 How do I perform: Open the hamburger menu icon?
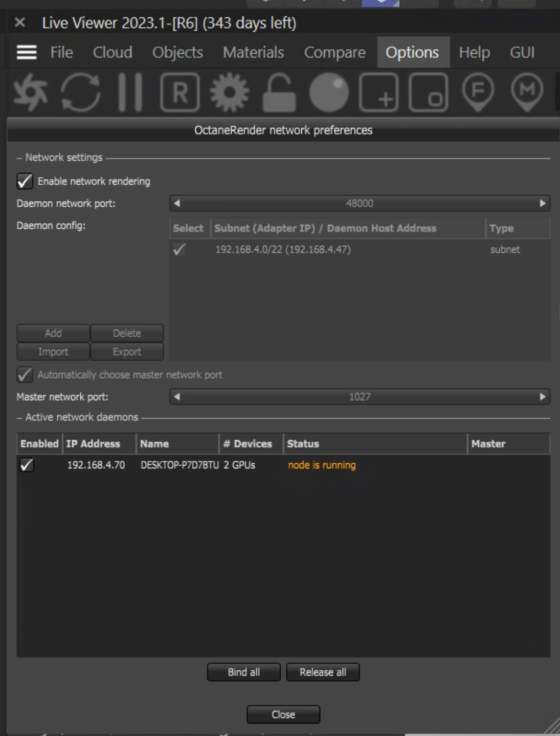pyautogui.click(x=27, y=52)
